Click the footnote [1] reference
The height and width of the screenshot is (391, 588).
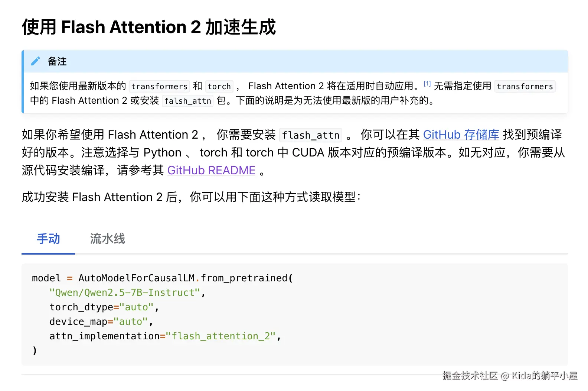point(427,84)
